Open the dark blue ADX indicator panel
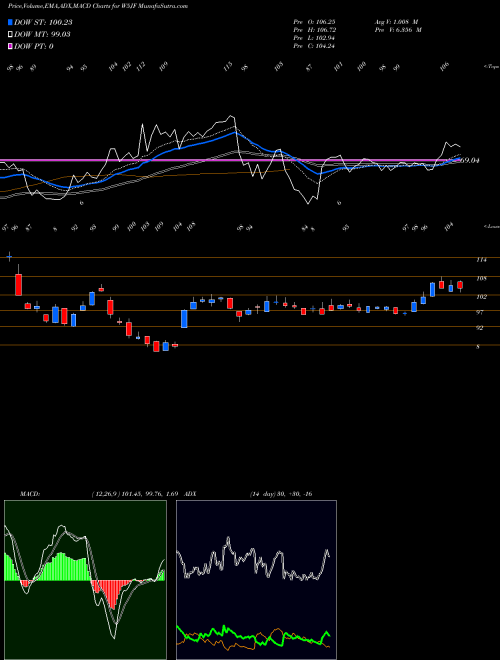Viewport: 500px width, 660px height. (x=256, y=580)
